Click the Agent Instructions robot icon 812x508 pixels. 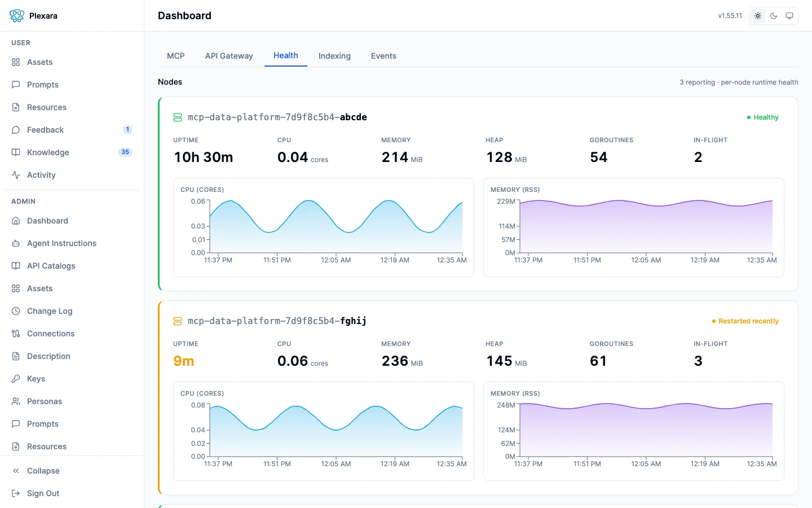(x=16, y=243)
